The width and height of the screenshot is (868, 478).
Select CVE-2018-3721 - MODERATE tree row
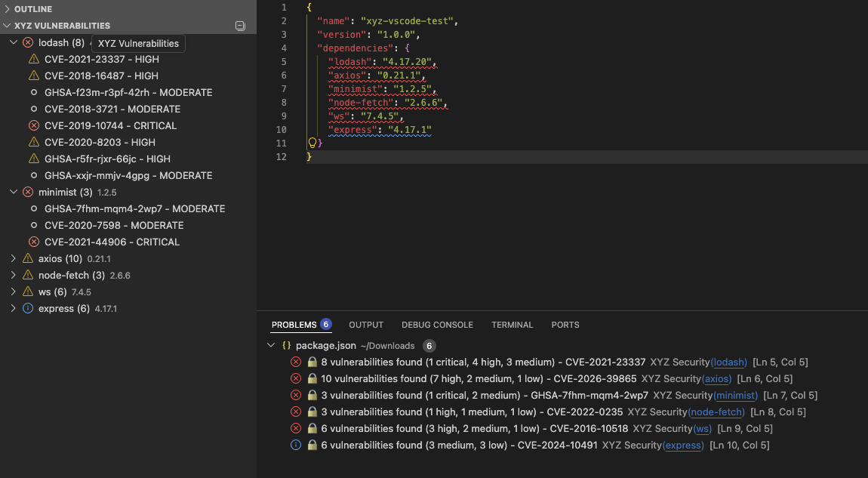[128, 109]
